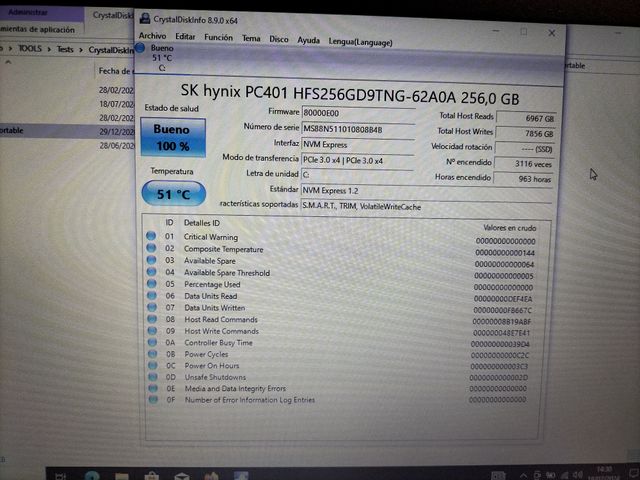
Task: Click the raw value 000000000144
Action: point(505,253)
